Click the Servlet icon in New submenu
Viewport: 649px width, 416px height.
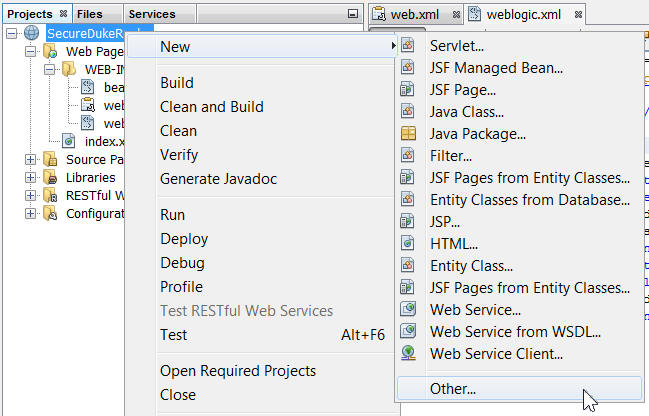point(408,47)
